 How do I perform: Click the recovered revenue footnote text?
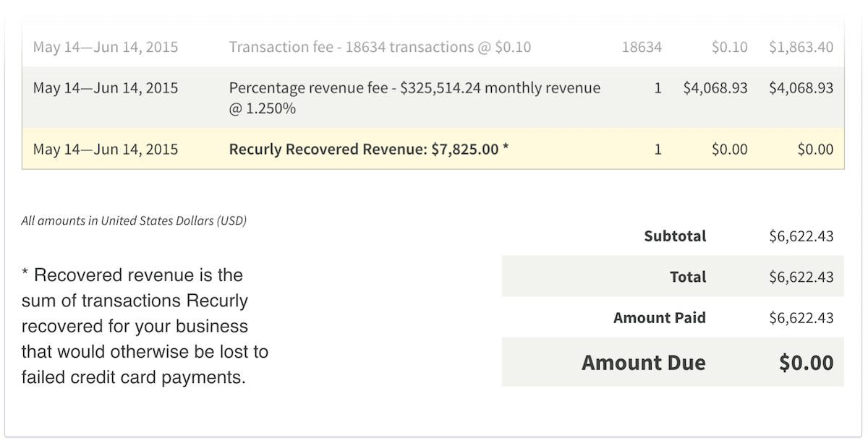pos(145,326)
